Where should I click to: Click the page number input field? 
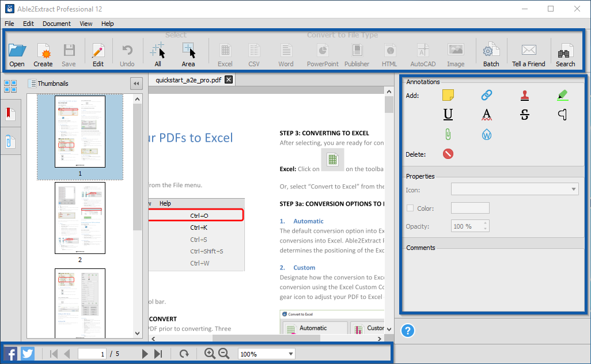click(x=92, y=354)
